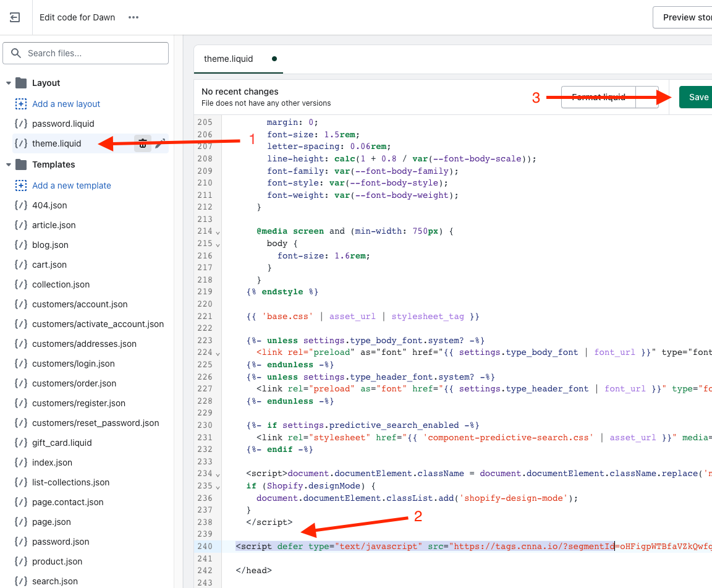Click the closing head tag line
Screen dimensions: 712x588
(x=254, y=570)
